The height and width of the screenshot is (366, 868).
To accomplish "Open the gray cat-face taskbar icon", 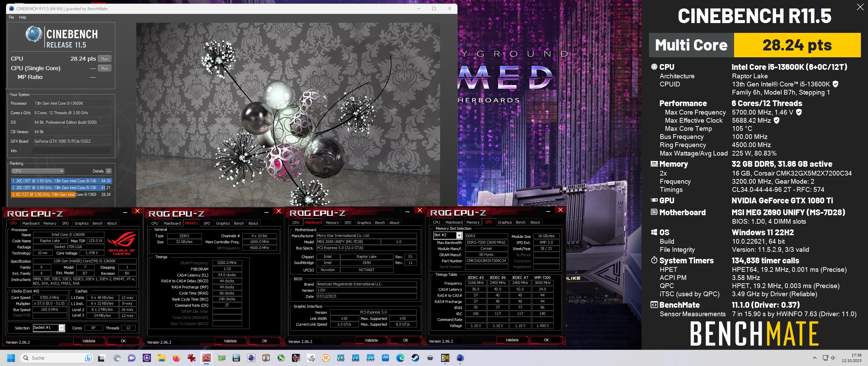I will 430,358.
